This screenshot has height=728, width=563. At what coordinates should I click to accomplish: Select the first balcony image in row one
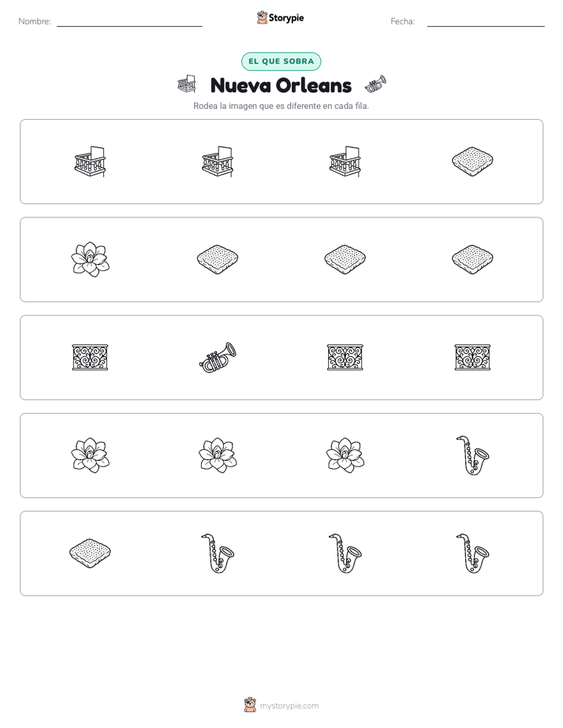[90, 162]
